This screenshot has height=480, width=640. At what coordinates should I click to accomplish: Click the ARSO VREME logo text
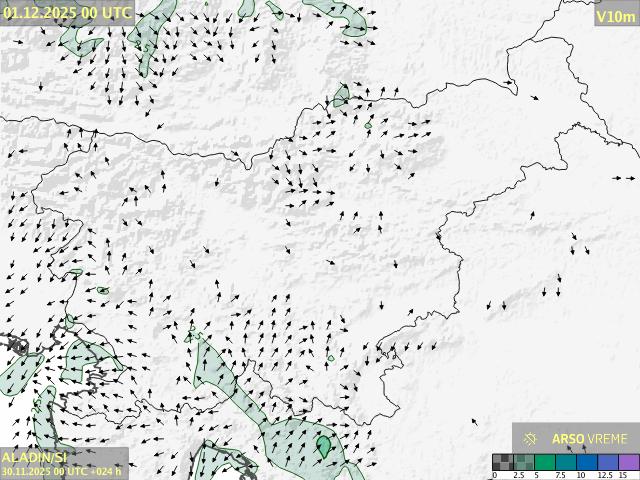coord(590,438)
